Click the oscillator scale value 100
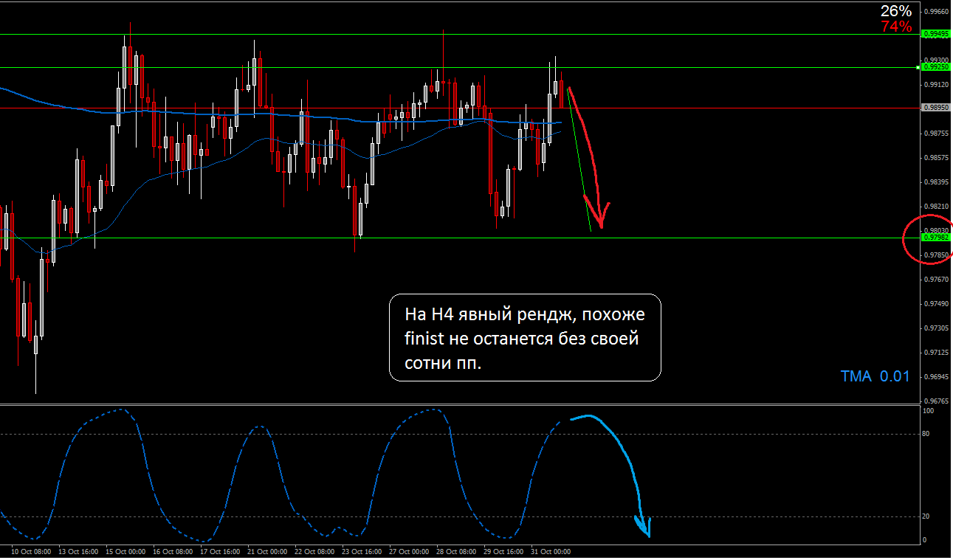Screen dimensions: 953x560 [929, 410]
